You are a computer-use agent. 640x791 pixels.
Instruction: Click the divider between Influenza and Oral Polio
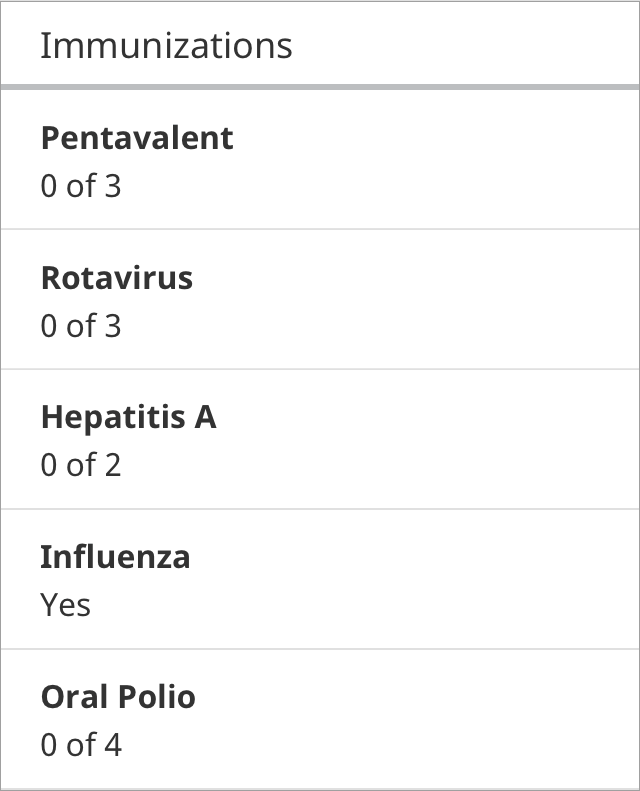tap(320, 649)
